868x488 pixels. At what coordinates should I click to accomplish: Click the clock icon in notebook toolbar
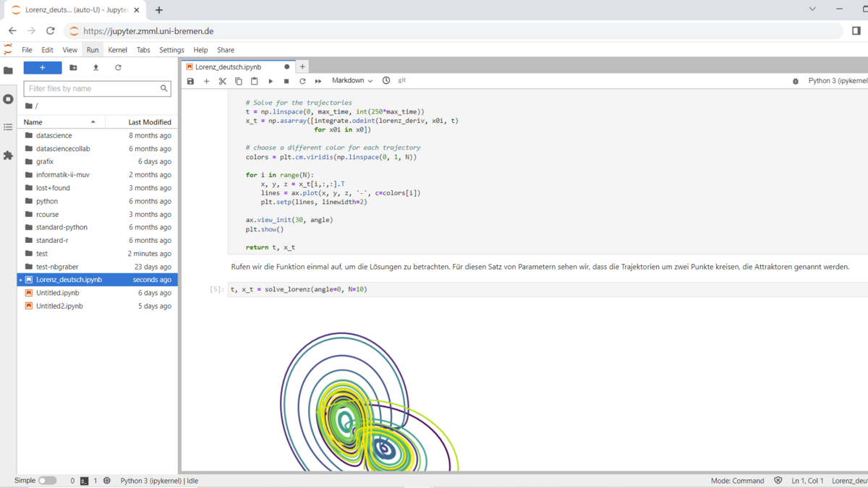pyautogui.click(x=386, y=81)
